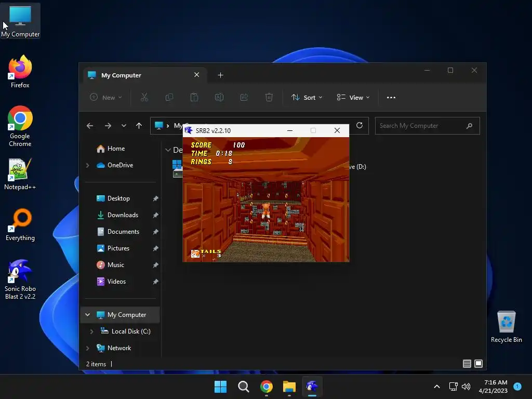Image resolution: width=532 pixels, height=399 pixels.
Task: Switch to details view in status bar
Action: [x=467, y=364]
